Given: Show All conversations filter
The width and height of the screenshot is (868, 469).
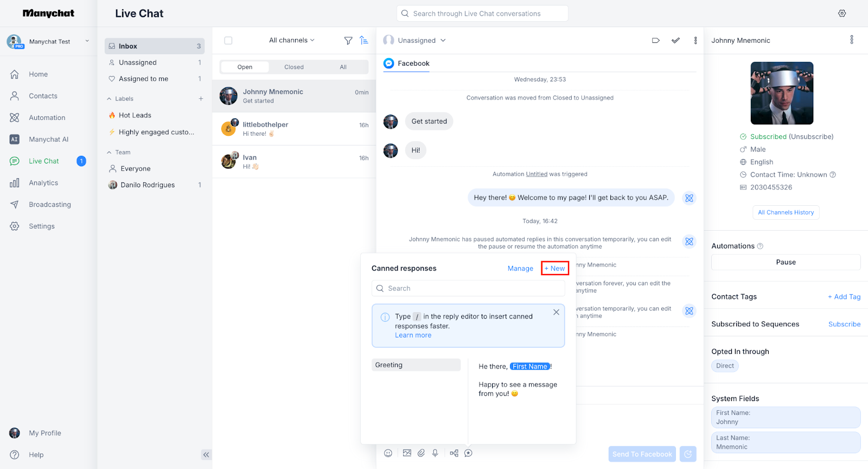Looking at the screenshot, I should pos(343,67).
